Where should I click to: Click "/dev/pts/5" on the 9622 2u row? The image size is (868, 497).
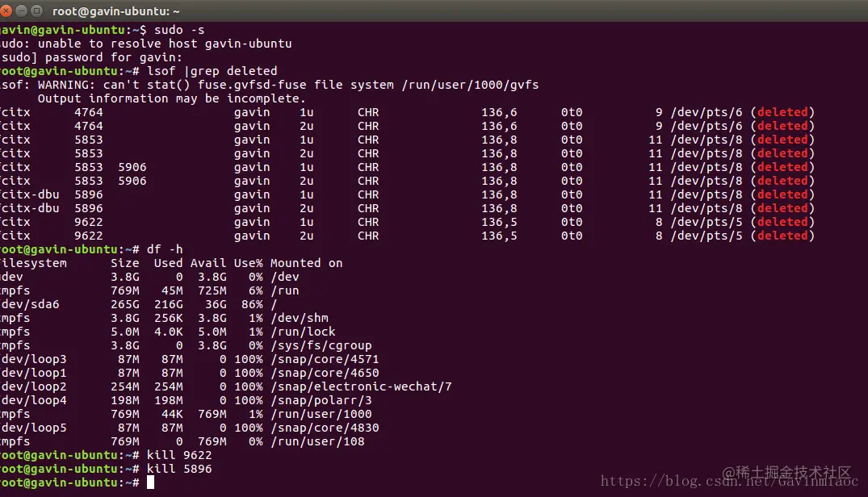coord(707,236)
